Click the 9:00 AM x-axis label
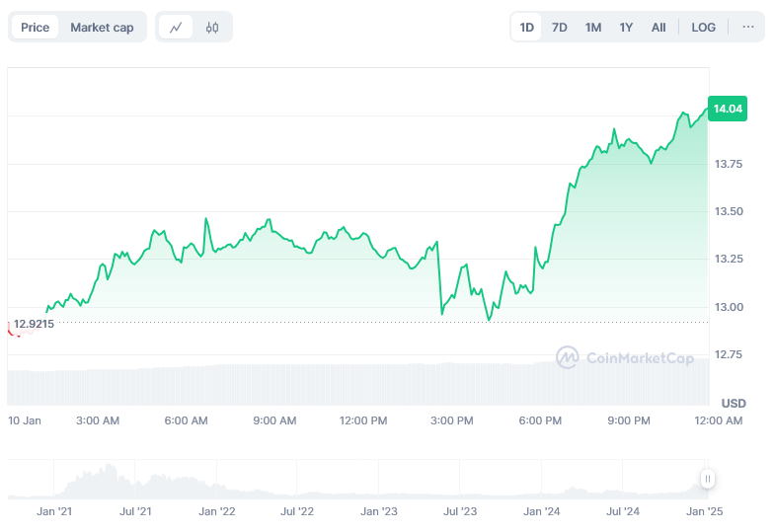Image resolution: width=774 pixels, height=532 pixels. click(274, 420)
